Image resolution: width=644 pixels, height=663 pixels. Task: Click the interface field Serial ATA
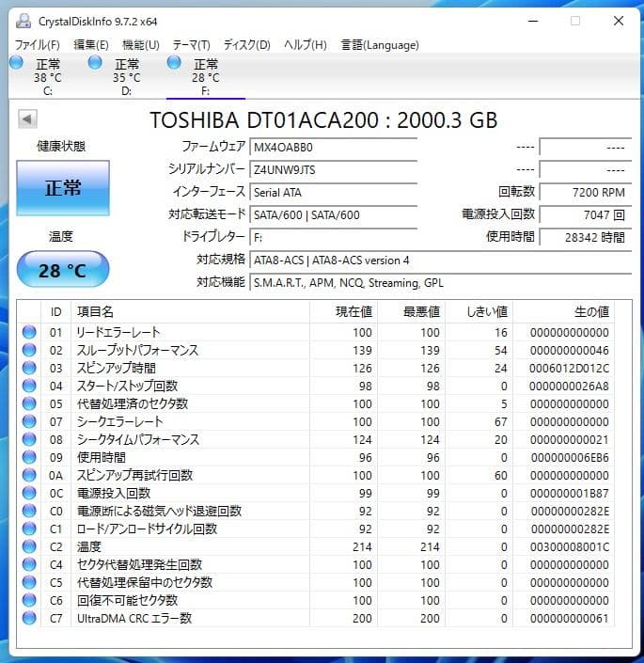[x=334, y=193]
